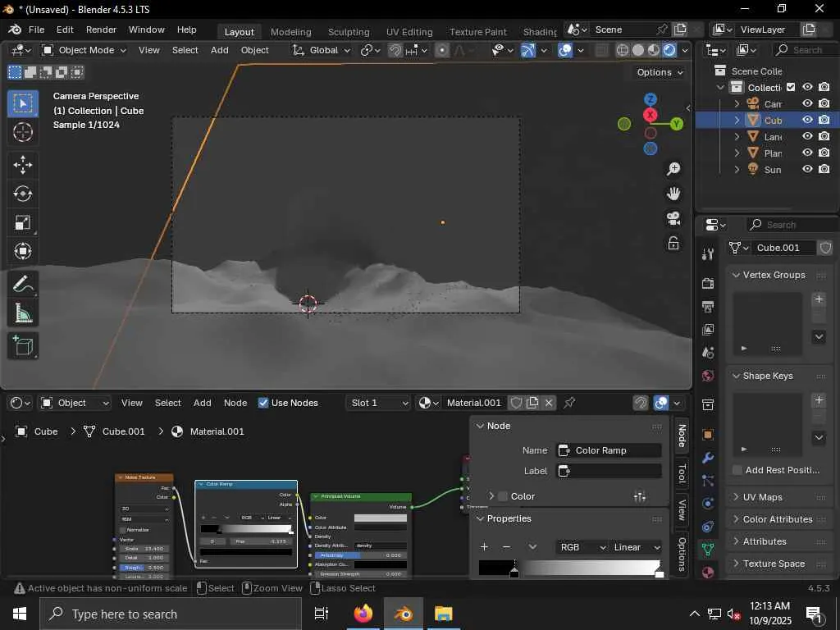Select the Scale tool
The width and height of the screenshot is (840, 630).
[23, 222]
